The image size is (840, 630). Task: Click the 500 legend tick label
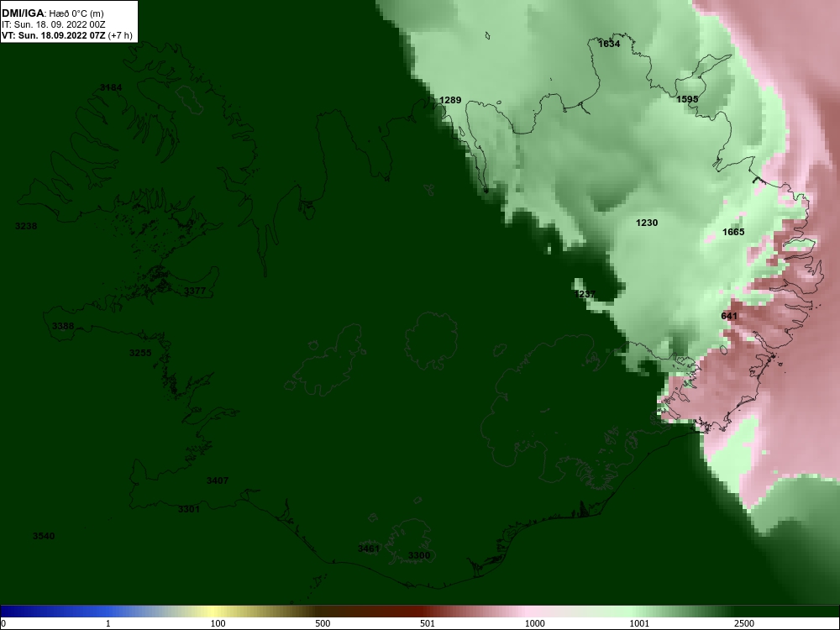(x=323, y=623)
